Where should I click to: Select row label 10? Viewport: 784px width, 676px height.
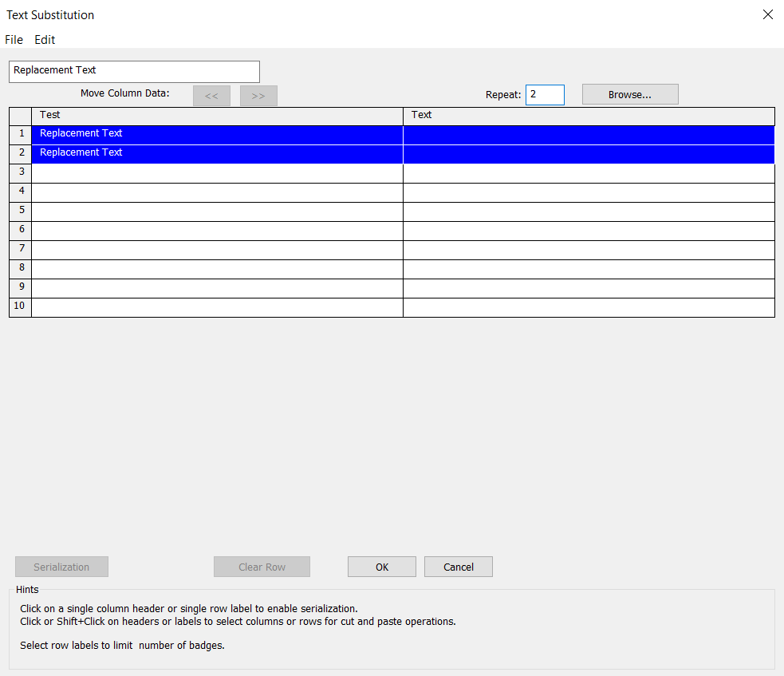pos(21,307)
